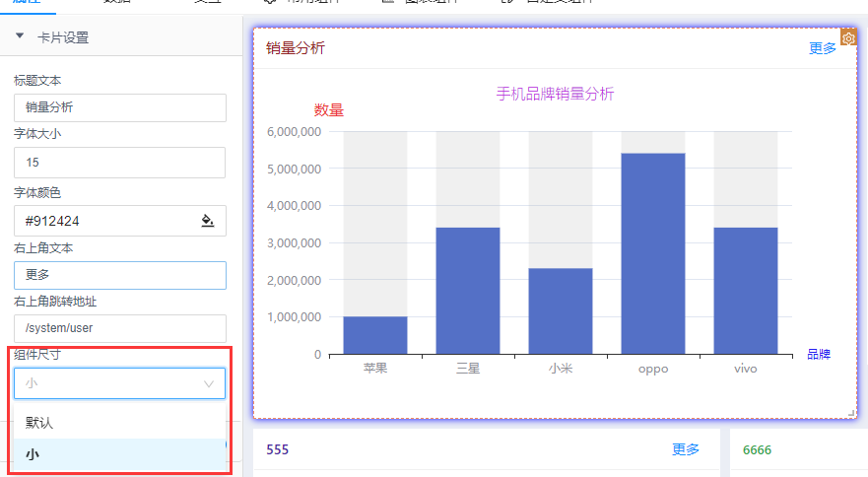Click x-axis label 三星
This screenshot has height=477, width=868.
coord(468,368)
